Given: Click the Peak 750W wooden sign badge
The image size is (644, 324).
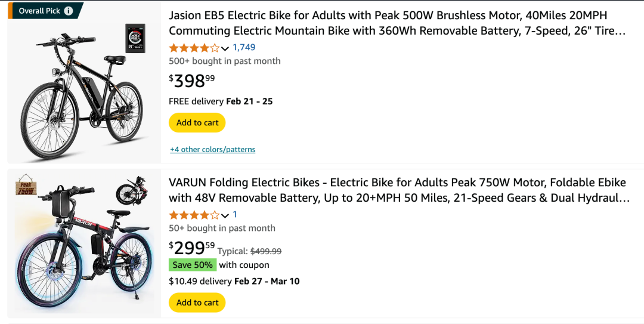Looking at the screenshot, I should [x=25, y=187].
